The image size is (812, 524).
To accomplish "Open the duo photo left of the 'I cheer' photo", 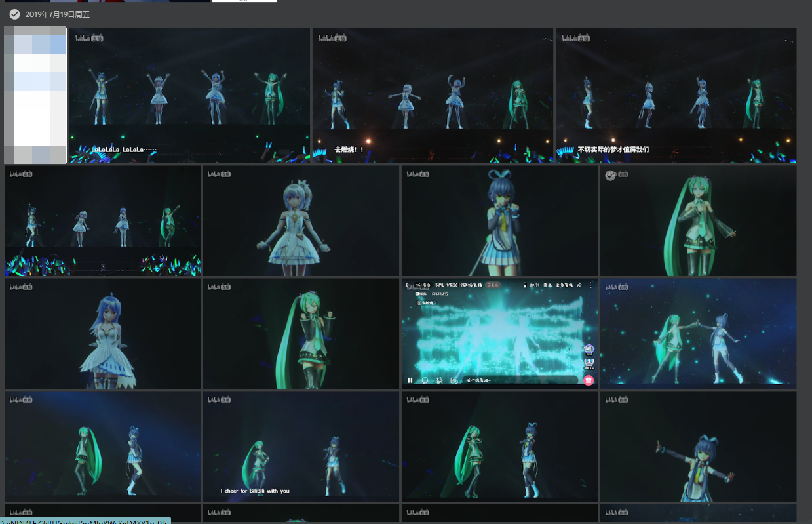I will (103, 447).
